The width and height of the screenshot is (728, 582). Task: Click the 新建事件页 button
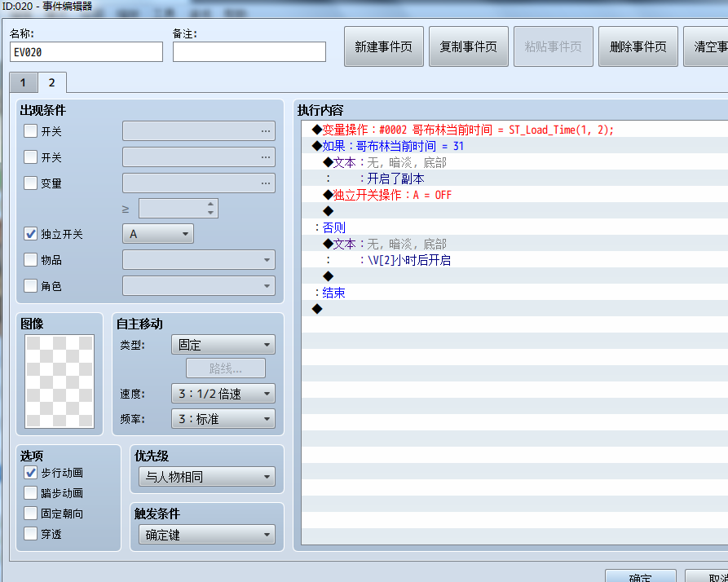(383, 46)
